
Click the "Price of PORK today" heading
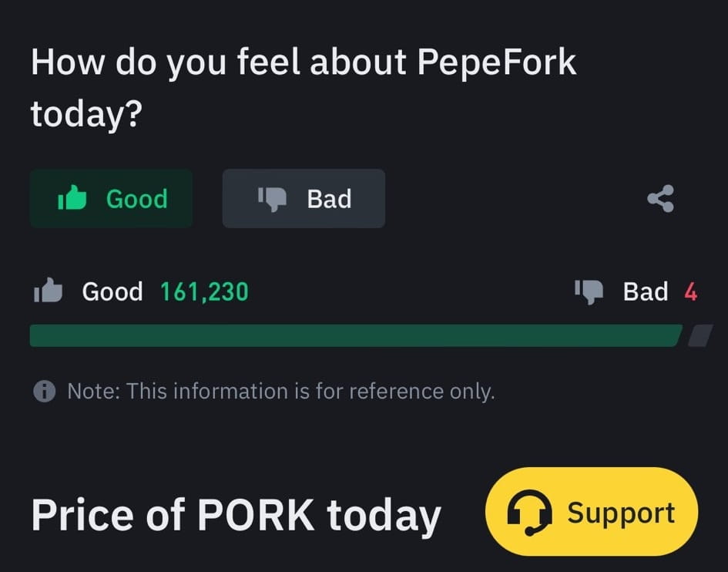[x=236, y=515]
